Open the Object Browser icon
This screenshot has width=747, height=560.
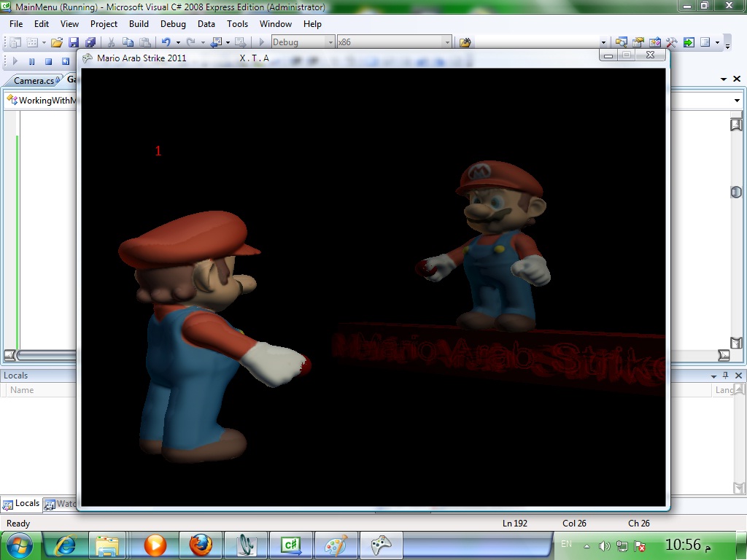(x=654, y=42)
